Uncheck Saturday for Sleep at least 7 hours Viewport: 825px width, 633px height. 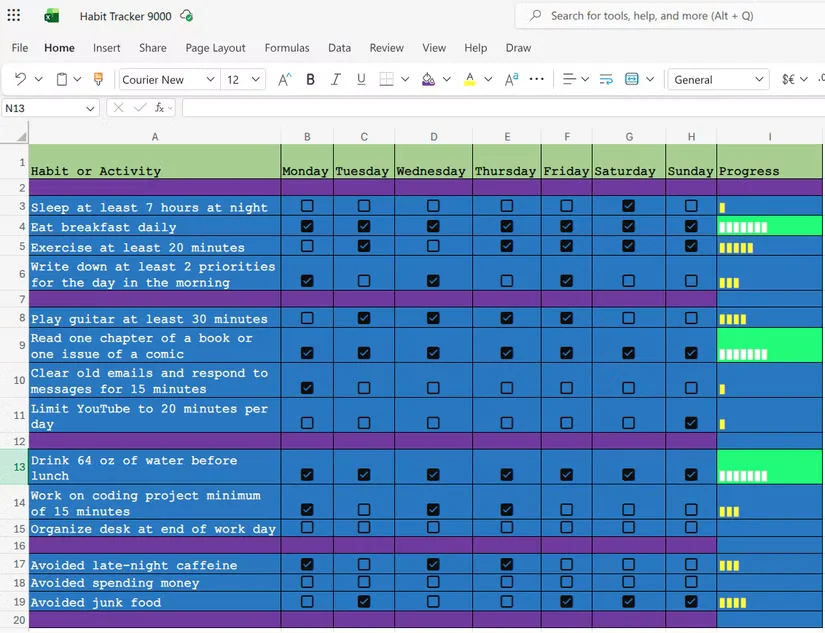(628, 206)
